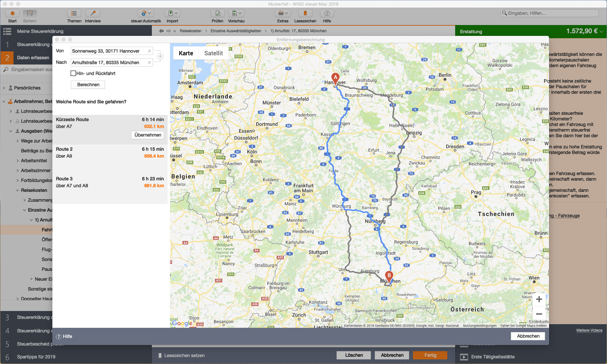Viewport: 607px width, 364px height.
Task: Zoom in on the map
Action: pos(539,299)
